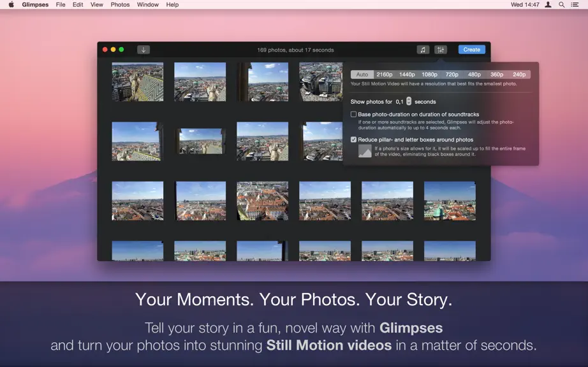
Task: Open the File menu
Action: [61, 4]
